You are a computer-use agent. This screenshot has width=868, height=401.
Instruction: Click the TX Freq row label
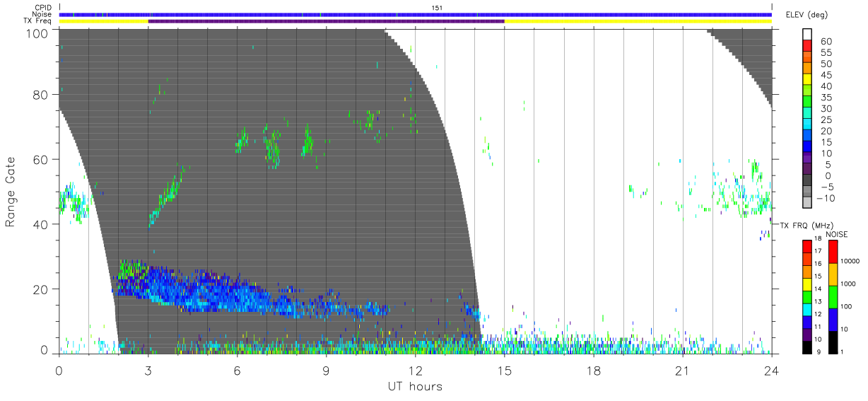coord(36,21)
